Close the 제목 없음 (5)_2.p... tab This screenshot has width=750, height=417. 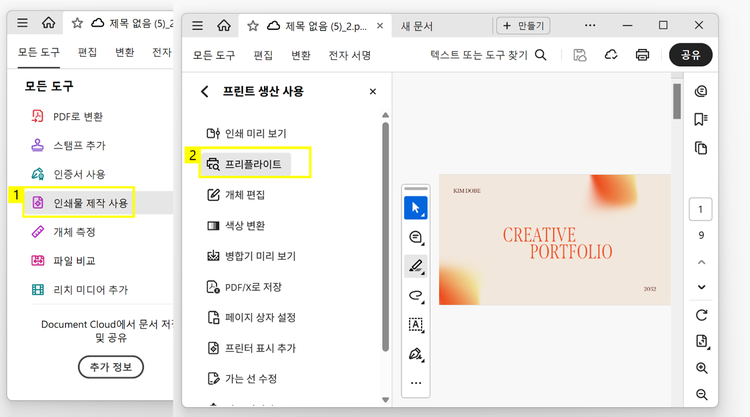380,26
